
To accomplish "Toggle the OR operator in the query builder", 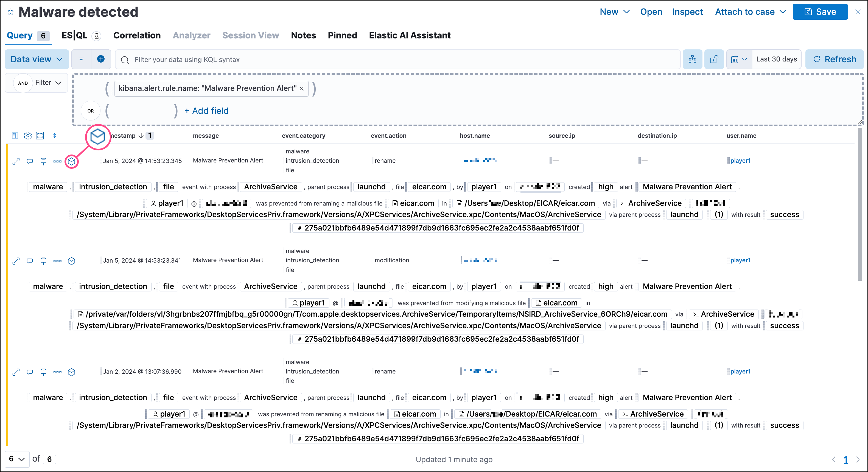I will 90,111.
